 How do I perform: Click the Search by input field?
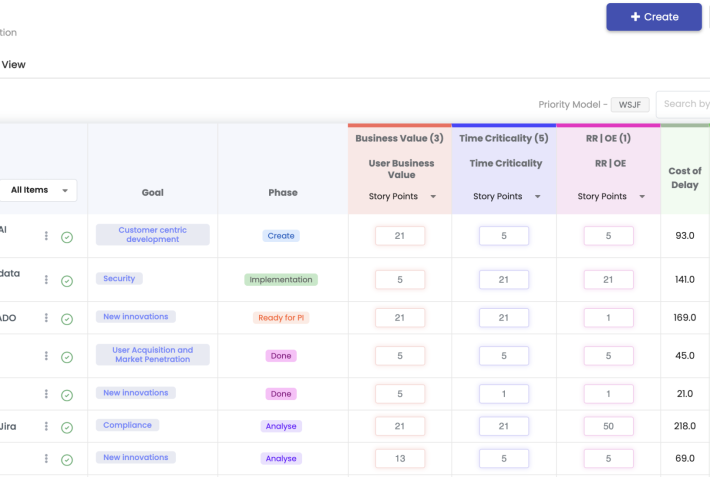[684, 104]
